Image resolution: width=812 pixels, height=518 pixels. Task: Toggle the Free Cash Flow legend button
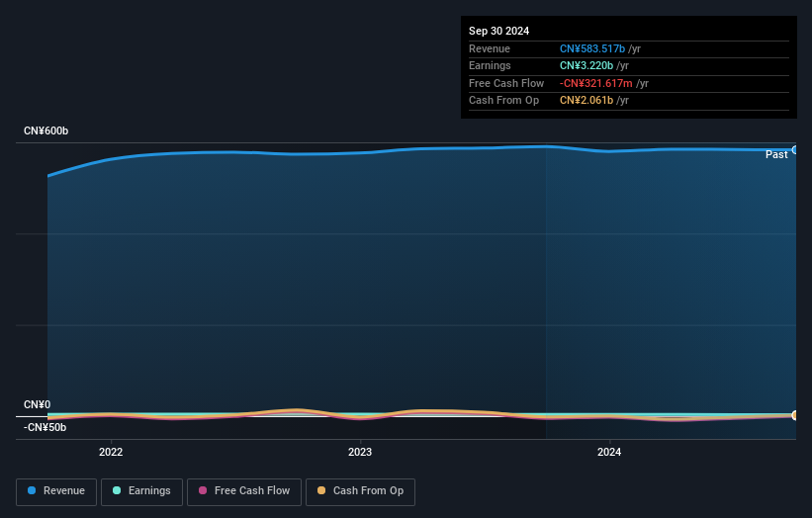coord(244,491)
